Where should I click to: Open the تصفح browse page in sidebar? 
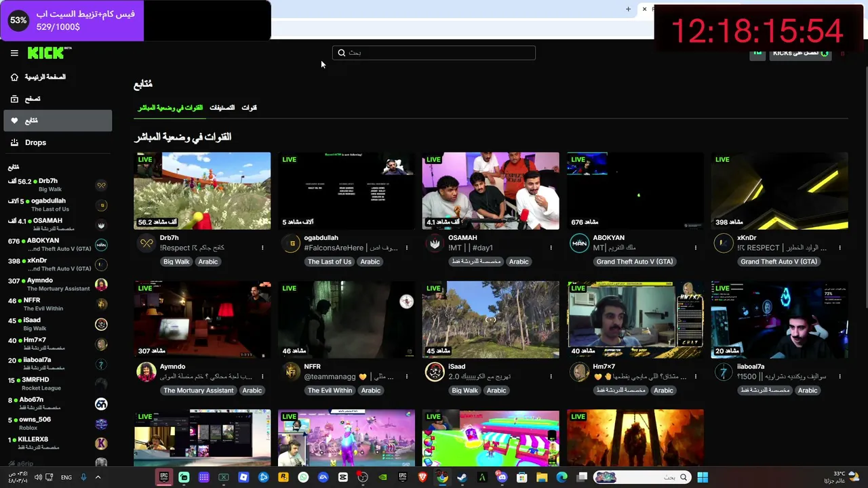point(58,99)
